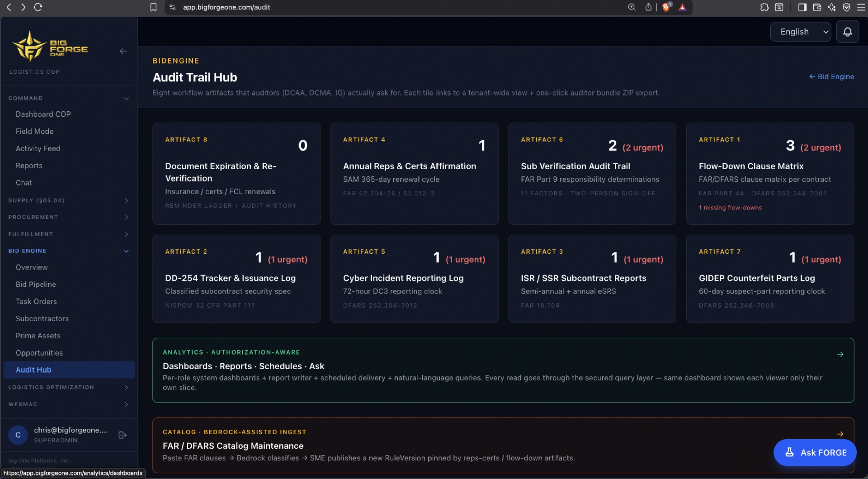Screen dimensions: 868x479
Task: Open the Dashboards · Reports · Schedules · Ask banner
Action: (x=503, y=370)
